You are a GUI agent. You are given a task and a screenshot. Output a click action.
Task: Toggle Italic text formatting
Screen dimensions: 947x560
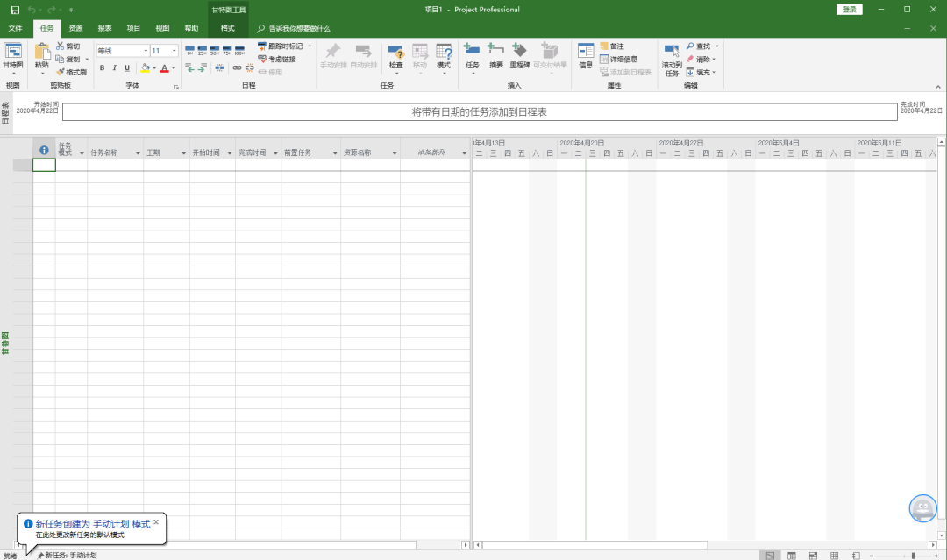click(114, 68)
